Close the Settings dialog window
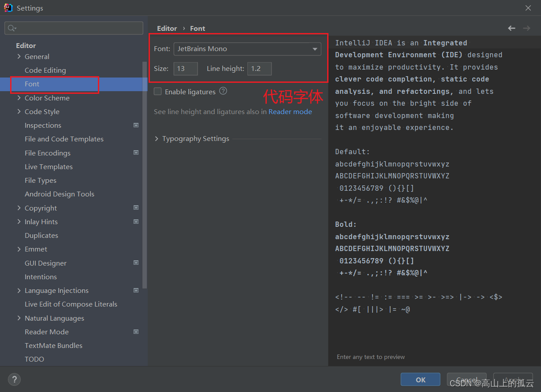This screenshot has width=541, height=392. [528, 8]
